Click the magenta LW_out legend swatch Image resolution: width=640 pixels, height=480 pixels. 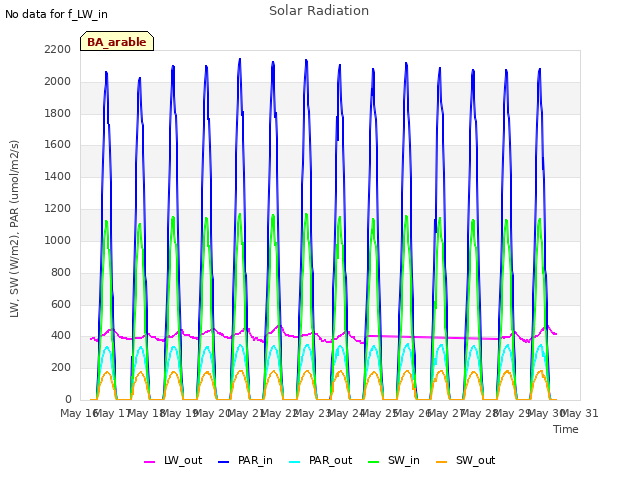click(x=149, y=462)
